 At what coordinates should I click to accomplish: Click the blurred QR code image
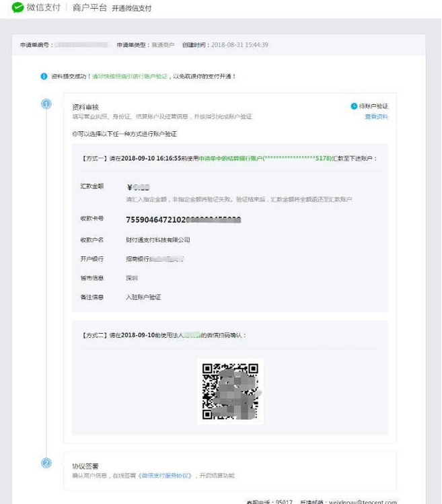click(230, 391)
